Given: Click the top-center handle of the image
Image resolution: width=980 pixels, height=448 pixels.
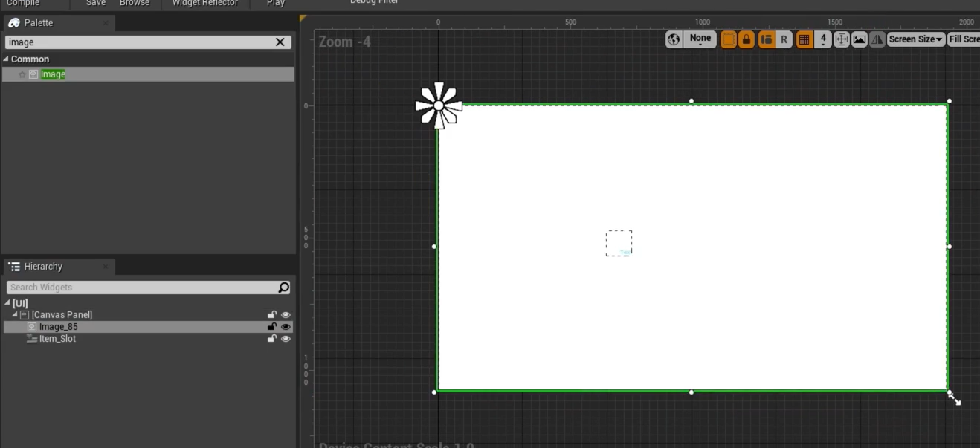Looking at the screenshot, I should coord(692,101).
